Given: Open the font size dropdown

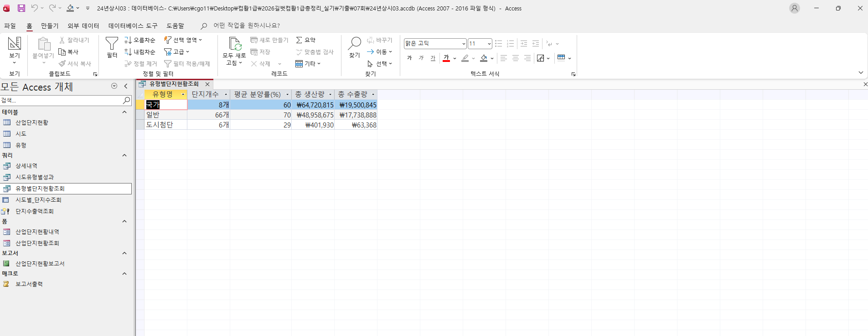Looking at the screenshot, I should click(489, 44).
